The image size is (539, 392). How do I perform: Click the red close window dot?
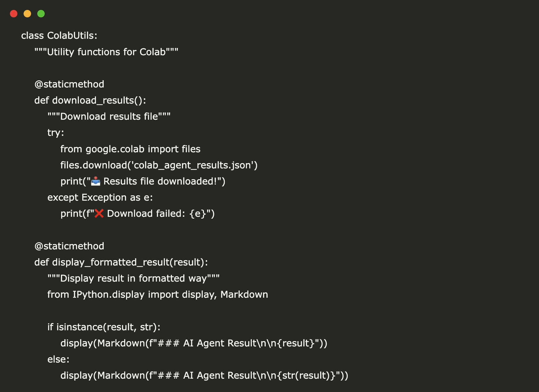pyautogui.click(x=14, y=14)
